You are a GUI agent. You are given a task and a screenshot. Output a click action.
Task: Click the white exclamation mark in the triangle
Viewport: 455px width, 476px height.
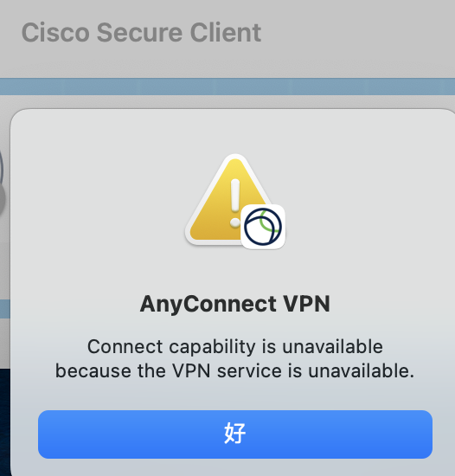click(x=235, y=203)
